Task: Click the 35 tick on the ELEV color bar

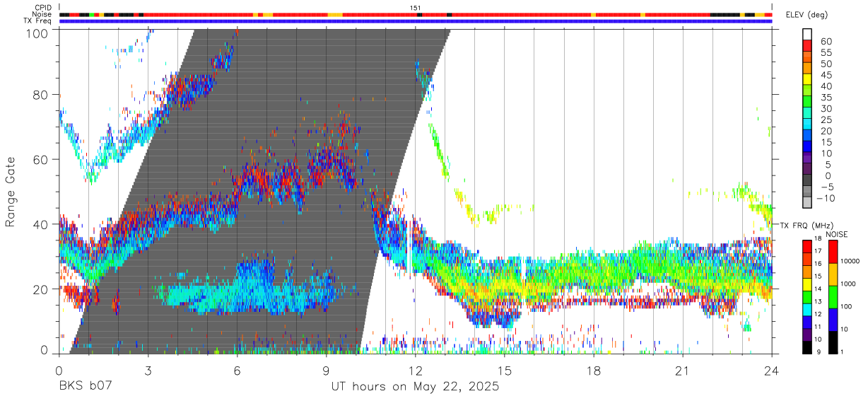Action: (825, 98)
